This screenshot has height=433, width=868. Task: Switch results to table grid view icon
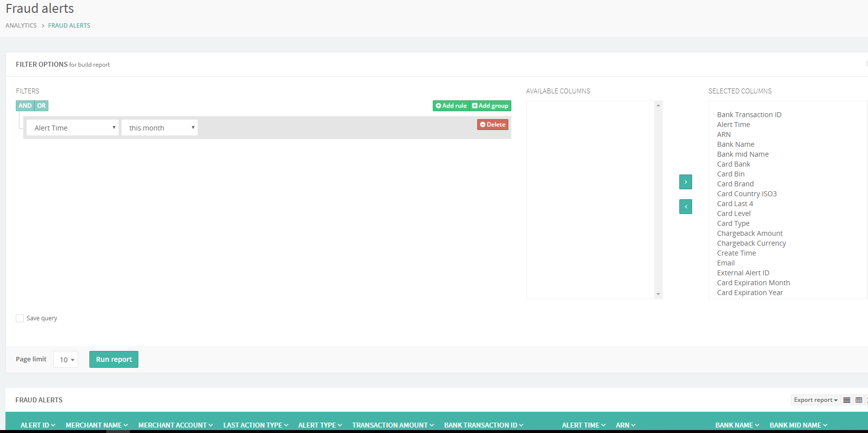pos(859,400)
